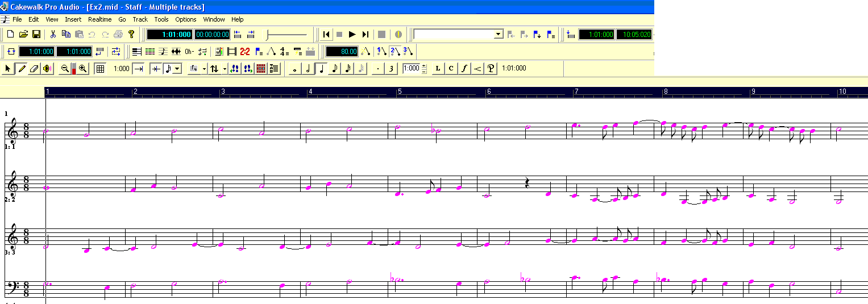Select the Draw pencil tool
Screen dimensions: 868x304
[22, 69]
